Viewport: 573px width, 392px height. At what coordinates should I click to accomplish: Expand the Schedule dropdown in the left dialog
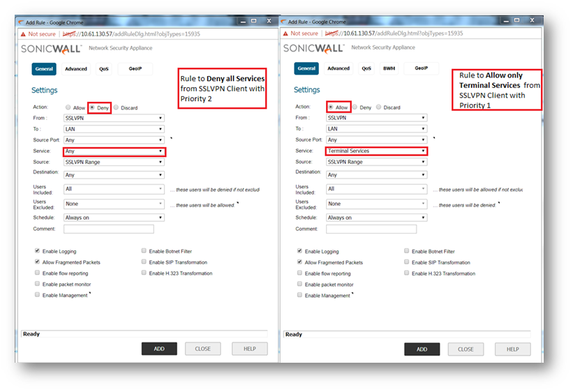click(x=114, y=218)
